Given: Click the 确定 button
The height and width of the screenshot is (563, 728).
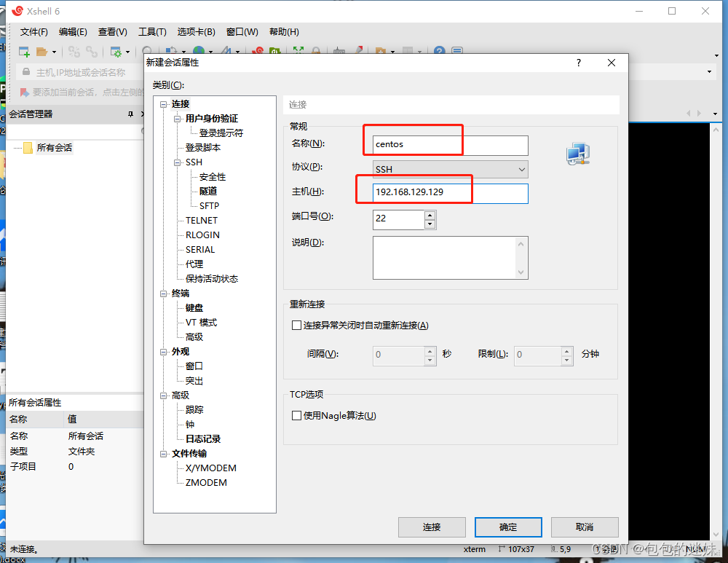Looking at the screenshot, I should click(508, 527).
